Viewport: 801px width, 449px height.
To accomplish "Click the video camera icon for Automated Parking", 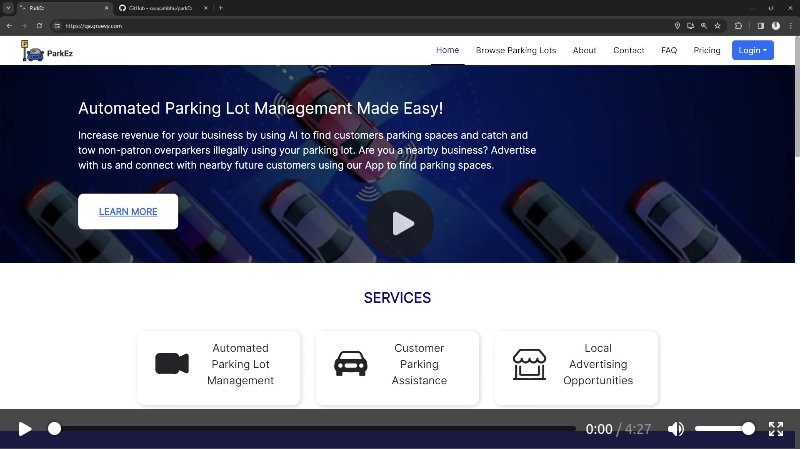I will (x=172, y=364).
